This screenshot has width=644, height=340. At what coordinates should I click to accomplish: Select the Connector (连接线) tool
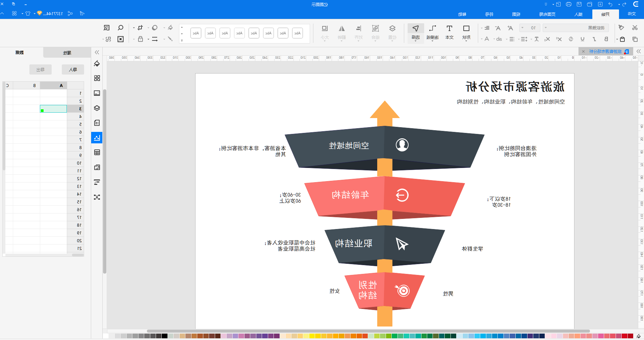point(433,32)
